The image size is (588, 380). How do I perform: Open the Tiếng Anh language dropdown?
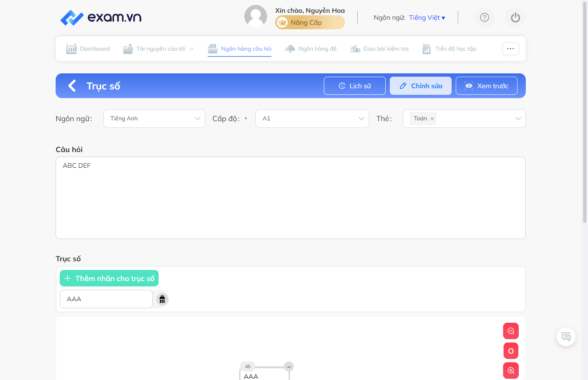(154, 119)
